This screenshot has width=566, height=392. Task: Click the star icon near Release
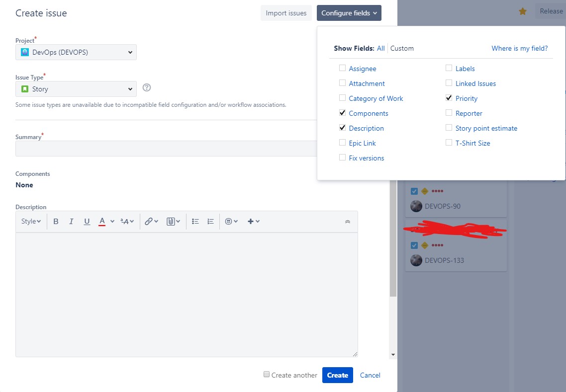tap(522, 11)
